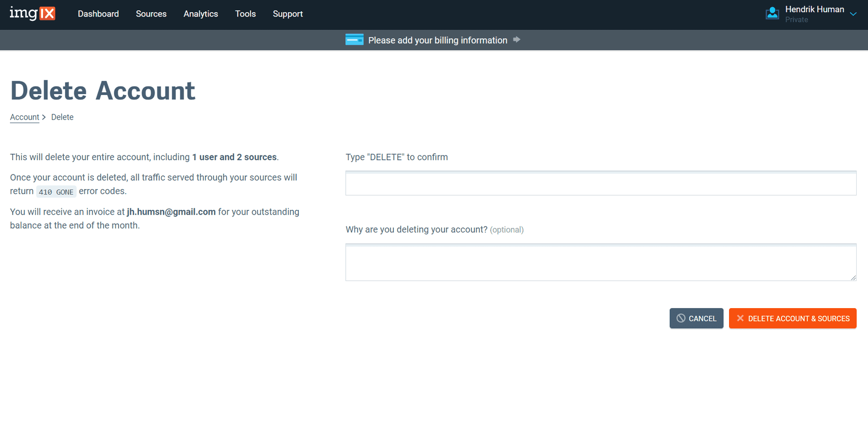Click the Cancel button
The width and height of the screenshot is (868, 423).
pos(696,319)
